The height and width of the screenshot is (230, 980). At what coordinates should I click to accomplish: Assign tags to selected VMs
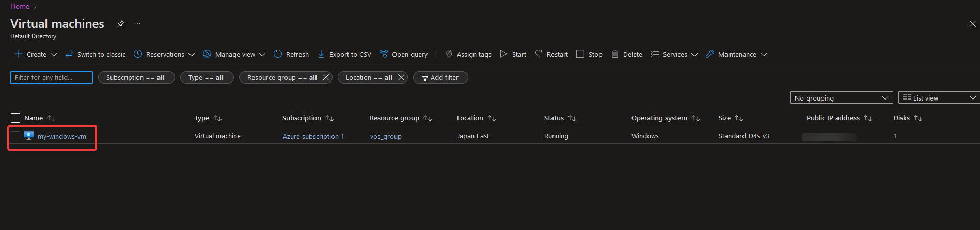[468, 54]
